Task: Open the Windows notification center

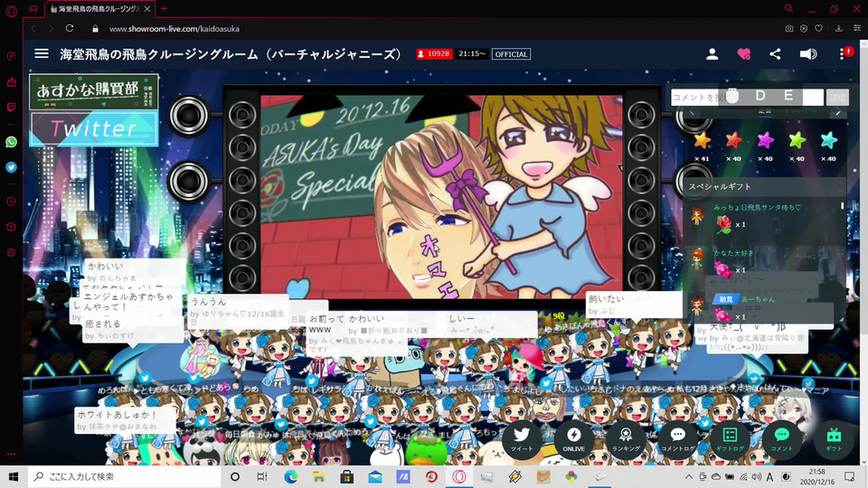Action: pyautogui.click(x=849, y=476)
